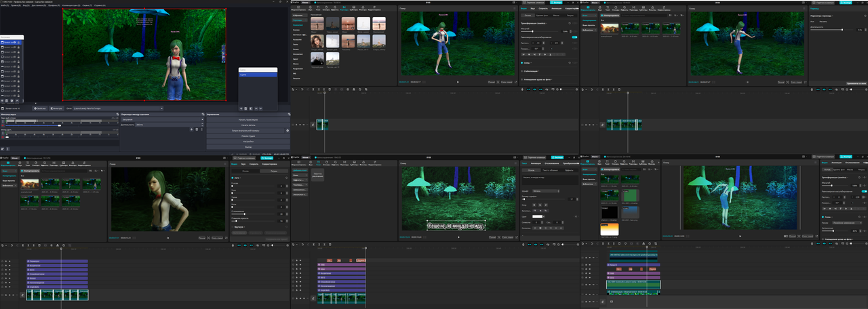The image size is (868, 309).
Task: Toggle eye icon of selected source in OBS Sources
Action: click(x=14, y=42)
